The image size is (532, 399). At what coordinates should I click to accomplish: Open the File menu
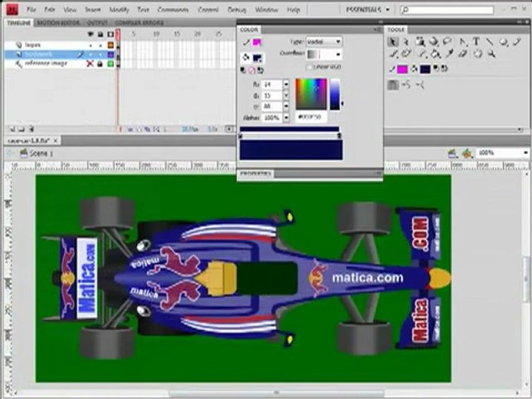coord(31,10)
